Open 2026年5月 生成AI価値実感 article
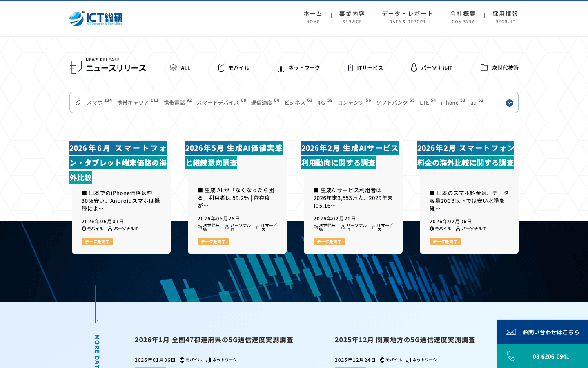This screenshot has width=588, height=368. (234, 155)
